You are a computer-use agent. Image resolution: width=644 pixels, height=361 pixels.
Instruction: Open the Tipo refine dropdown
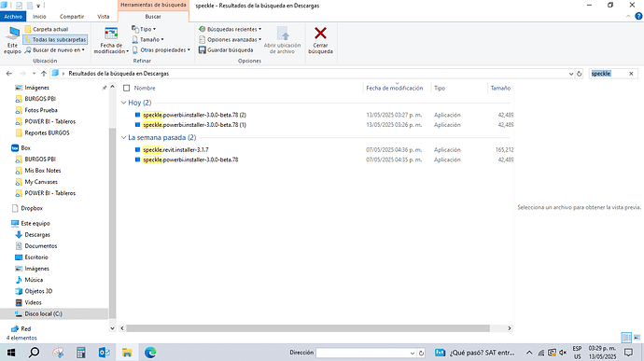point(144,29)
